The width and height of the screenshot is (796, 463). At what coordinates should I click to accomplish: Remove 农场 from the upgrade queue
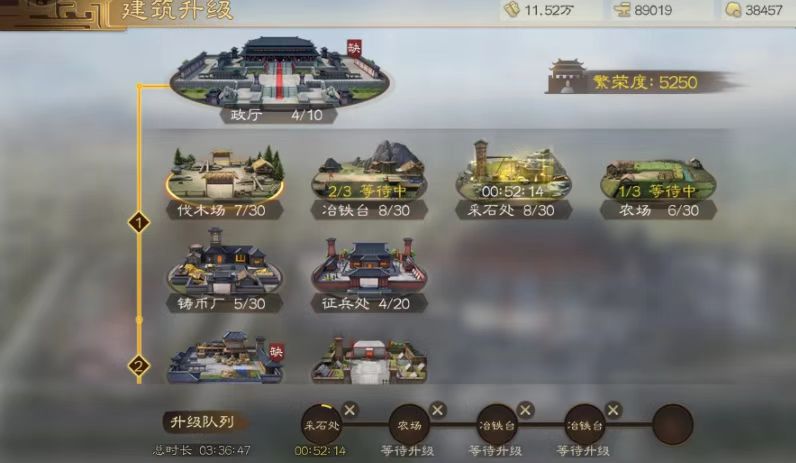coord(438,410)
